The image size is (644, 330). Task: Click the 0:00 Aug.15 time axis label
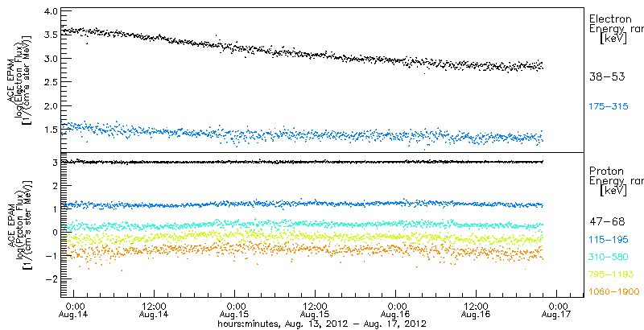point(235,310)
